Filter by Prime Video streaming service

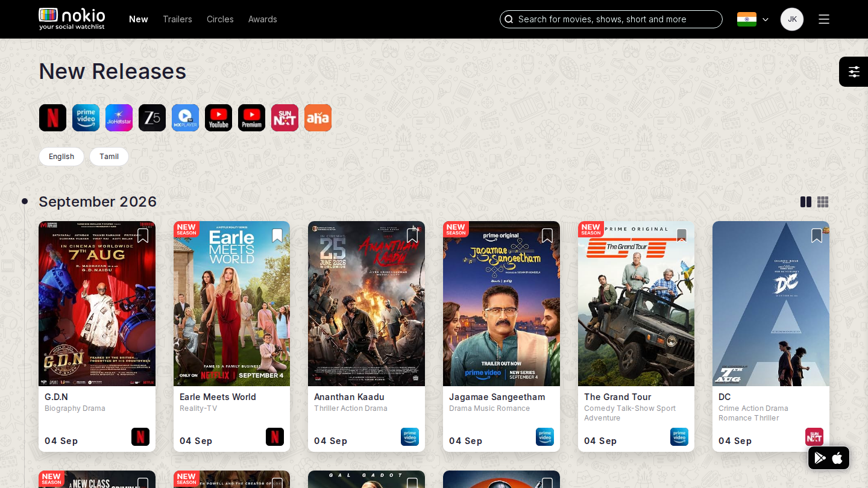pyautogui.click(x=86, y=117)
